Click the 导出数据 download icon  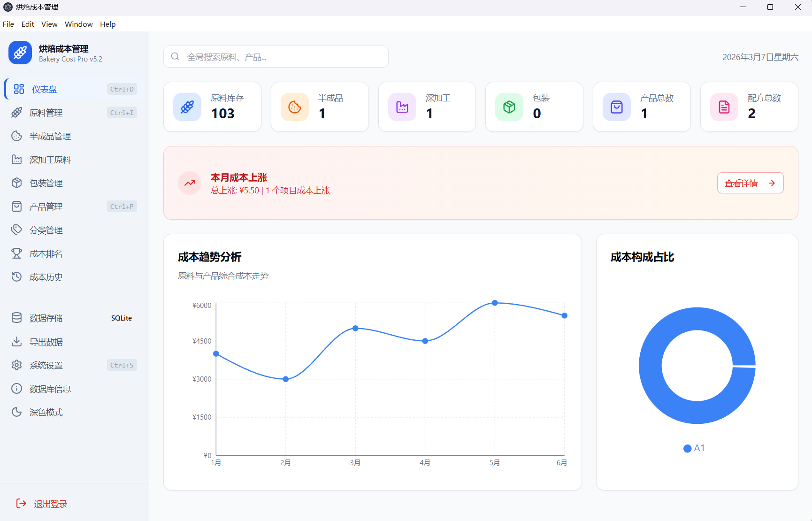coord(17,342)
